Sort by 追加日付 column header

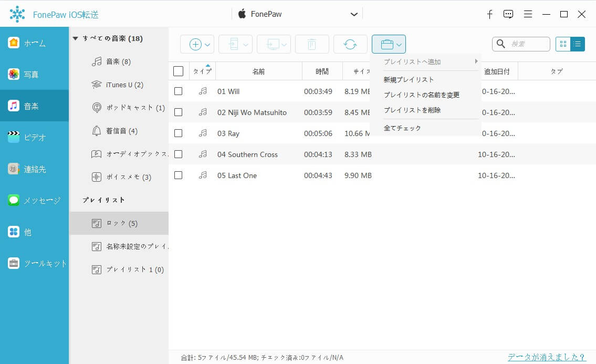[496, 71]
